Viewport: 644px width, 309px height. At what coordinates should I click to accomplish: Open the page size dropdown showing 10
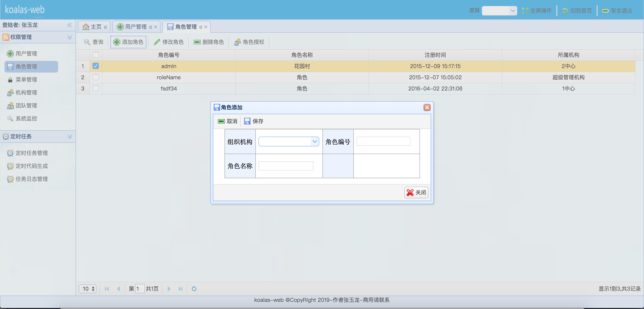point(88,289)
